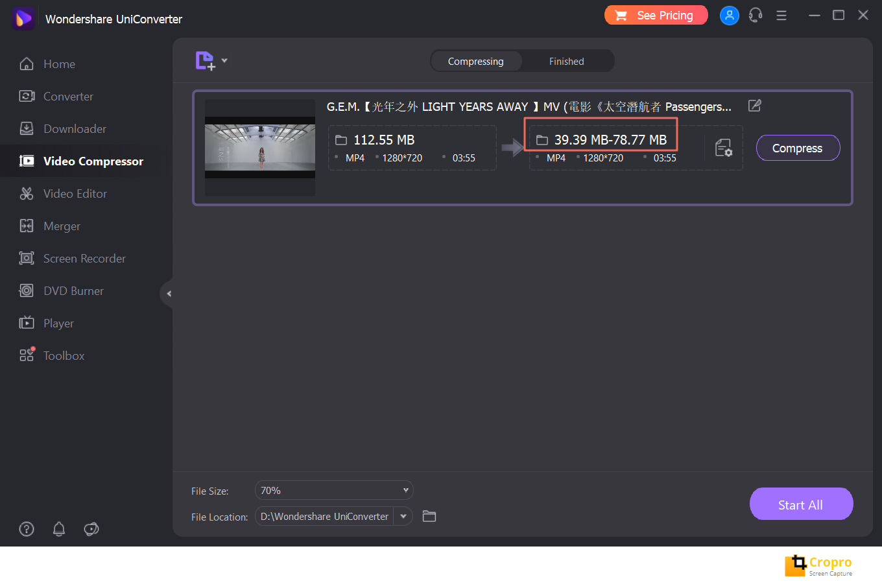
Task: Click the Compress button
Action: click(x=798, y=148)
